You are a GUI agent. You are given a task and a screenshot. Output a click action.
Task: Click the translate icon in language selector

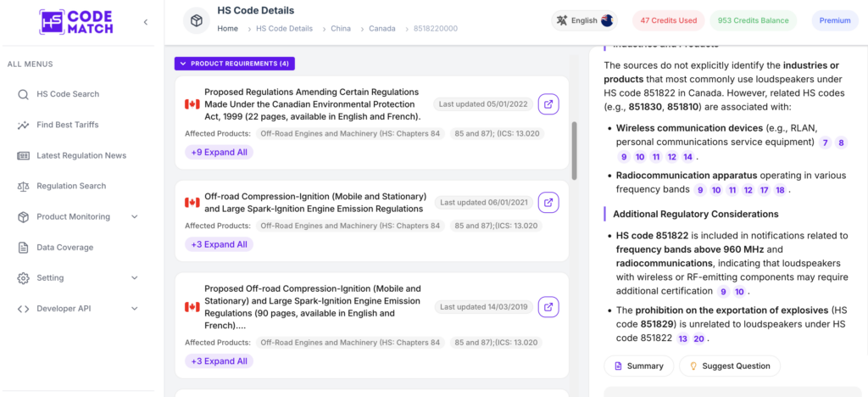563,20
